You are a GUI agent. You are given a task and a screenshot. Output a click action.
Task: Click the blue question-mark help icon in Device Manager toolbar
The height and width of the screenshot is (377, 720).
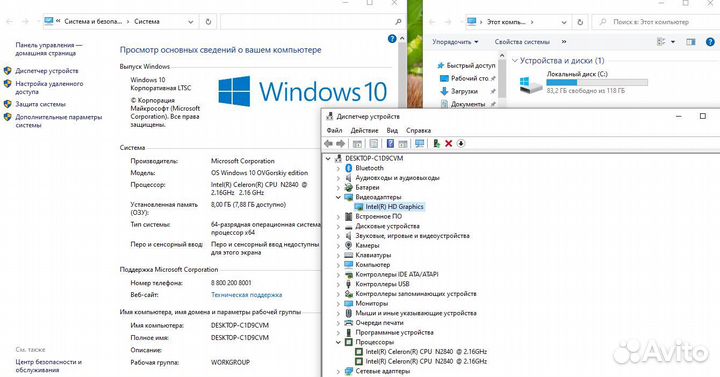click(390, 144)
